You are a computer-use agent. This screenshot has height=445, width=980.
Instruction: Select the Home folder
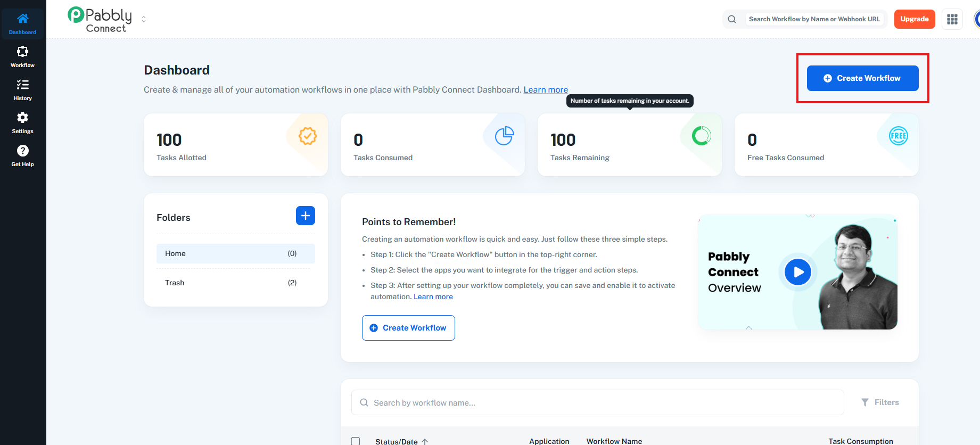(235, 253)
